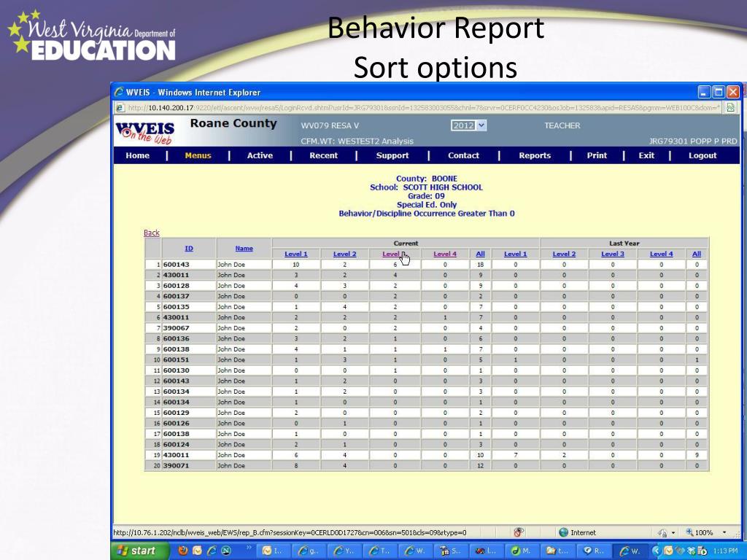The height and width of the screenshot is (560, 747).
Task: Click Logout in the navigation bar
Action: point(703,156)
